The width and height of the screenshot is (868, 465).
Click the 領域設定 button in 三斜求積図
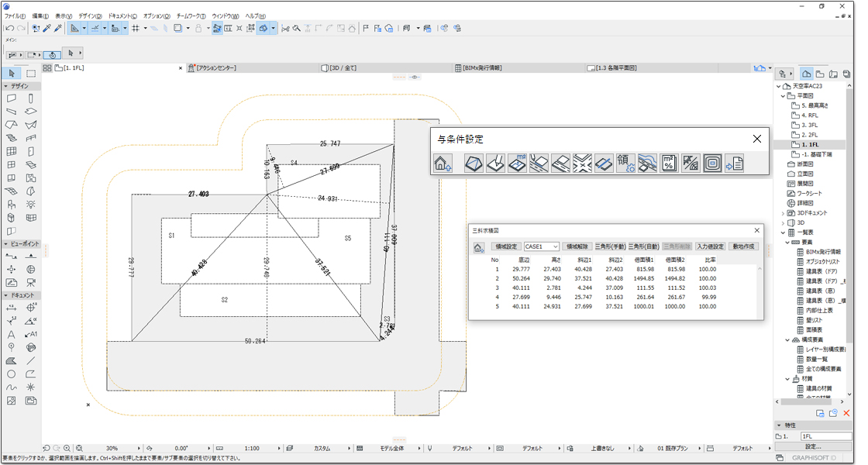506,246
